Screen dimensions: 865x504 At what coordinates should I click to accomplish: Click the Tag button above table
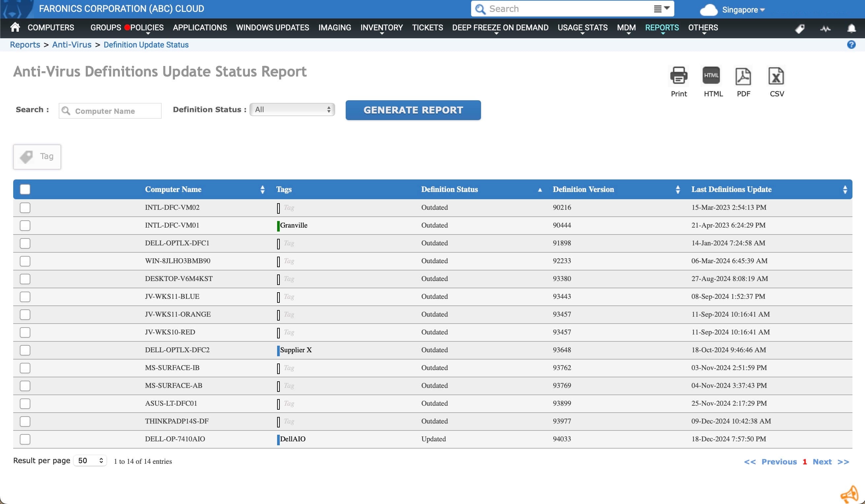[x=37, y=156]
